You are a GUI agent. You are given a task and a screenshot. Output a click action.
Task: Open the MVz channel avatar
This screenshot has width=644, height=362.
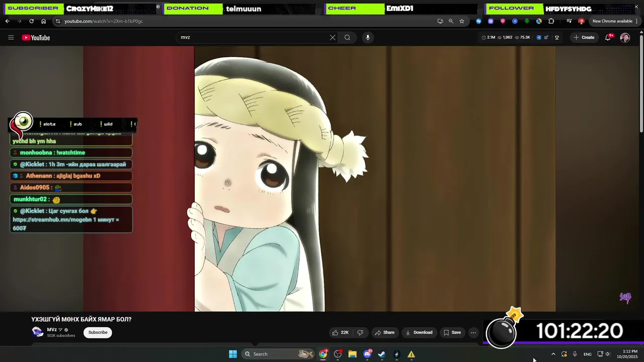point(38,332)
